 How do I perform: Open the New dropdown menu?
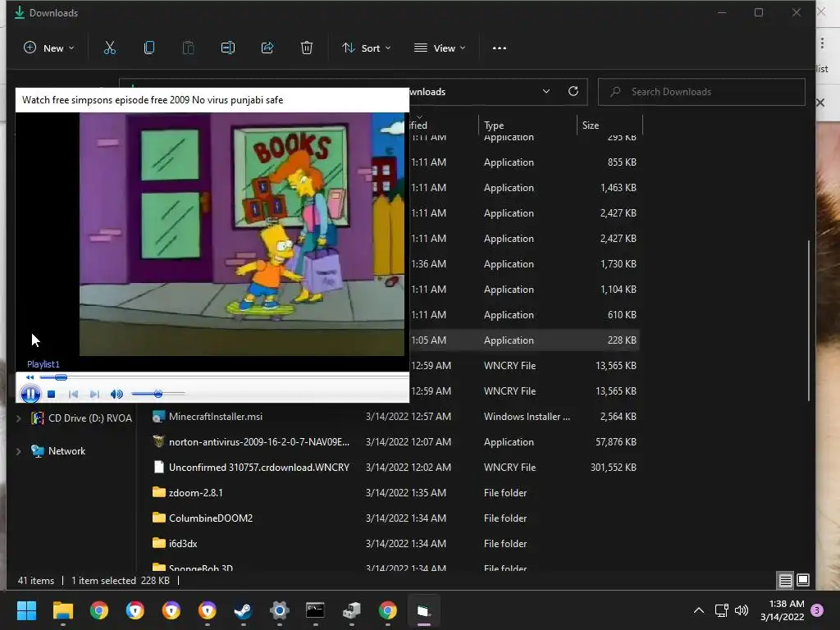coord(48,48)
